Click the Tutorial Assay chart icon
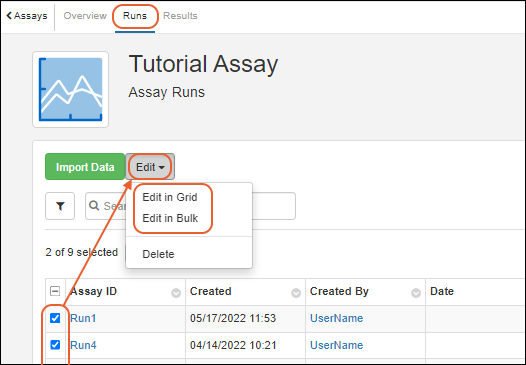Image resolution: width=526 pixels, height=365 pixels. coord(70,90)
